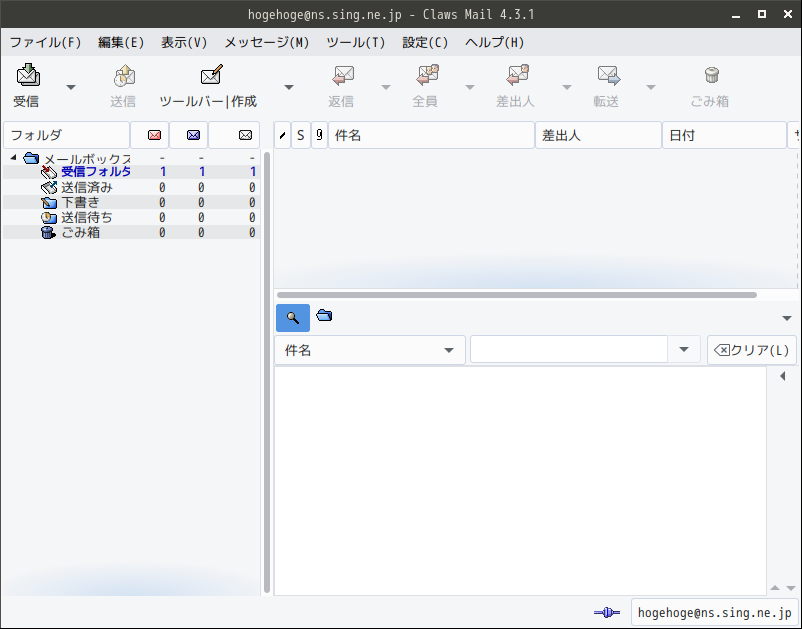This screenshot has width=802, height=629.
Task: Open the 設定(C) menu
Action: pyautogui.click(x=425, y=42)
